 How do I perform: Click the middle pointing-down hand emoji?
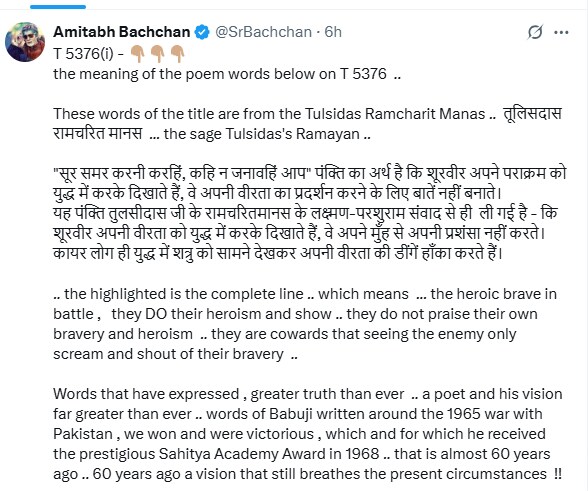(157, 54)
